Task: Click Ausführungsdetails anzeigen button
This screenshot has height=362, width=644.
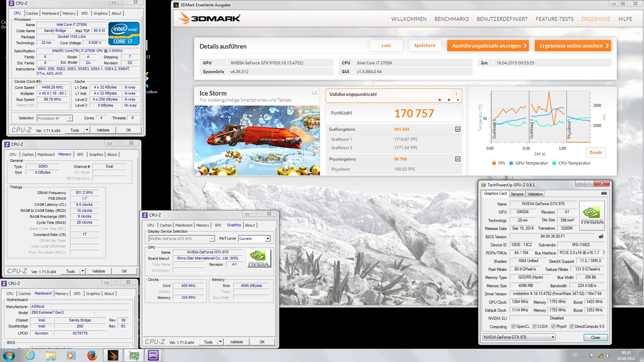Action: 488,46
